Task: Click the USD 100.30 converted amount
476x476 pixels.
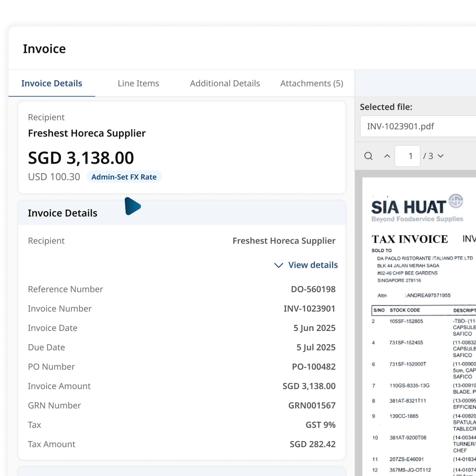Action: (x=54, y=177)
